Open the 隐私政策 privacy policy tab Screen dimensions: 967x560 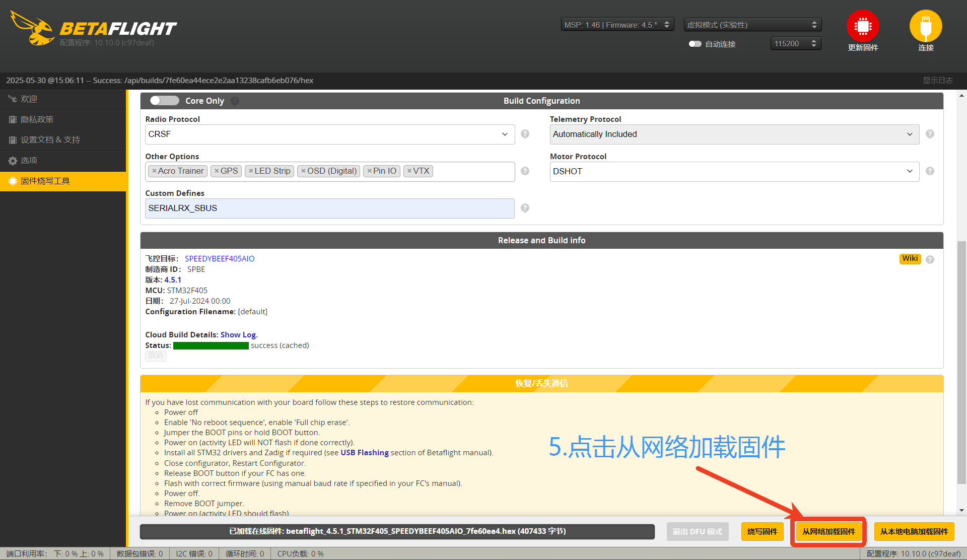coord(63,119)
